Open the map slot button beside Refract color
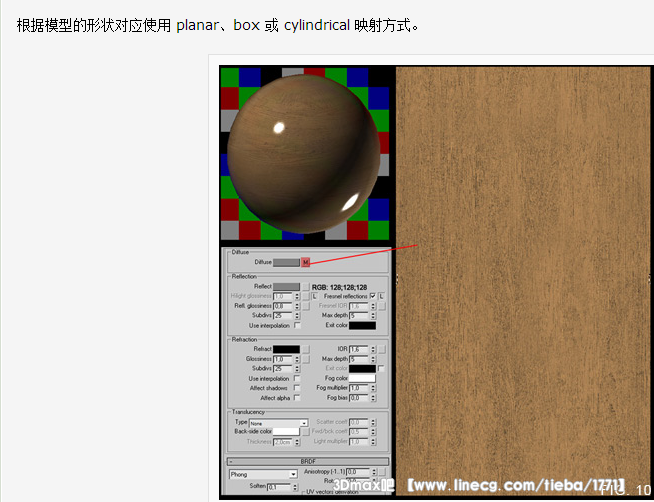The image size is (654, 502). [306, 349]
